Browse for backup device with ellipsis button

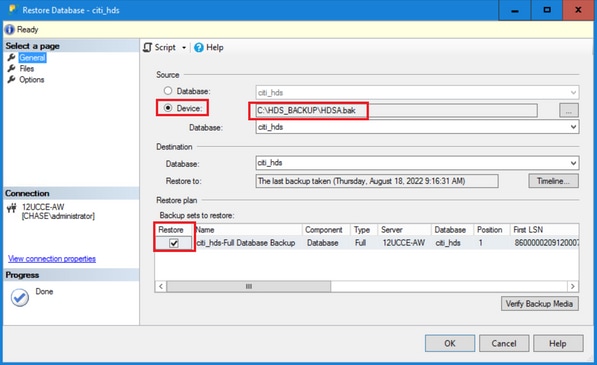(569, 110)
